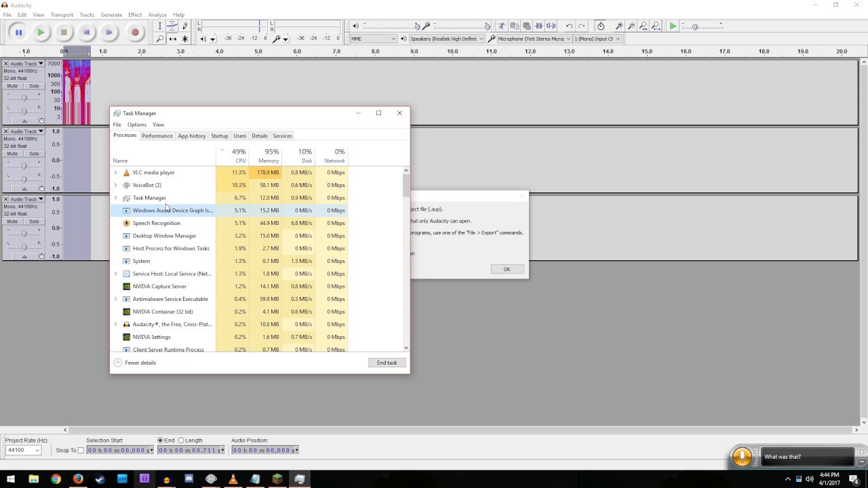Click the Sync-Lock Tracks clock icon
The width and height of the screenshot is (868, 488).
[600, 26]
